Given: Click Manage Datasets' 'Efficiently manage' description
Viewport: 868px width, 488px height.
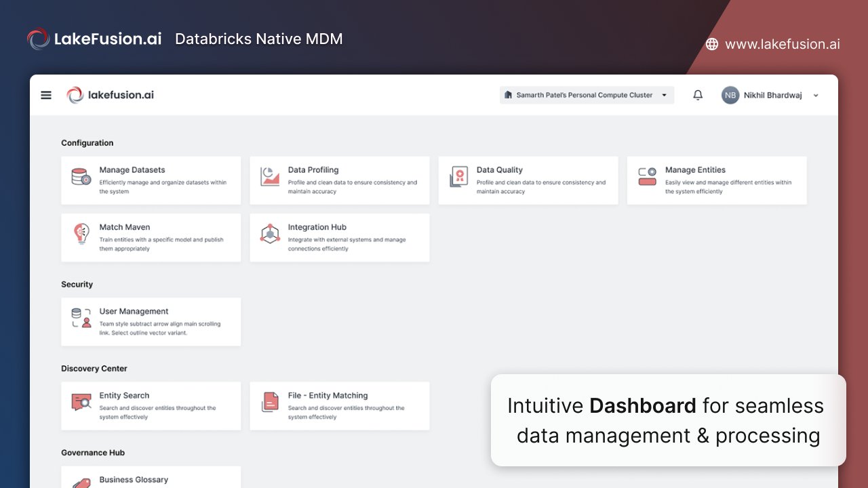Looking at the screenshot, I should [163, 187].
